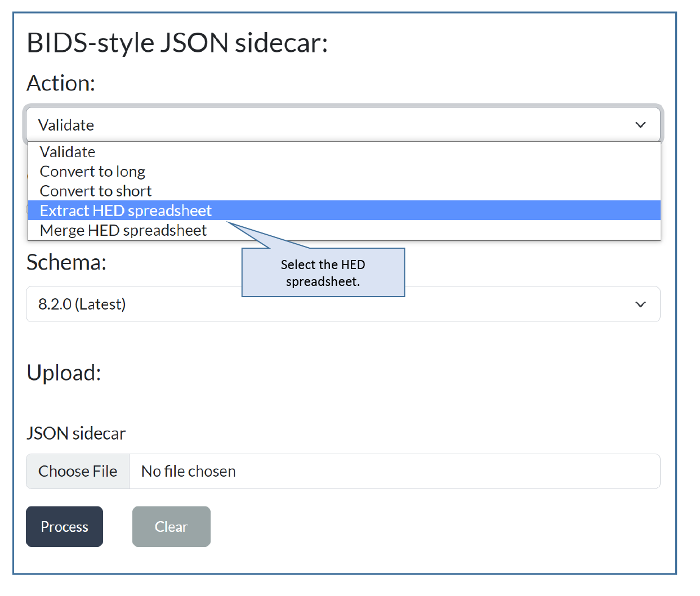The width and height of the screenshot is (700, 596).
Task: Click the Upload: section heading
Action: click(x=64, y=373)
